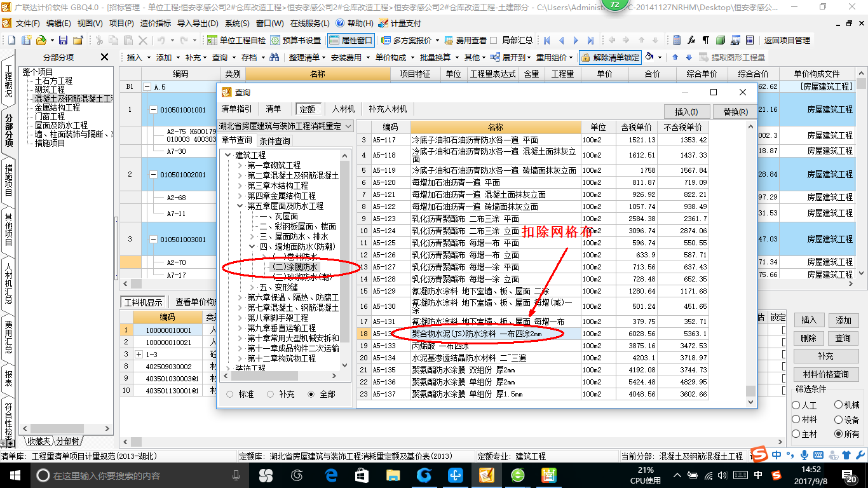Click the green 3D cube icon
868x488 pixels.
click(721, 40)
